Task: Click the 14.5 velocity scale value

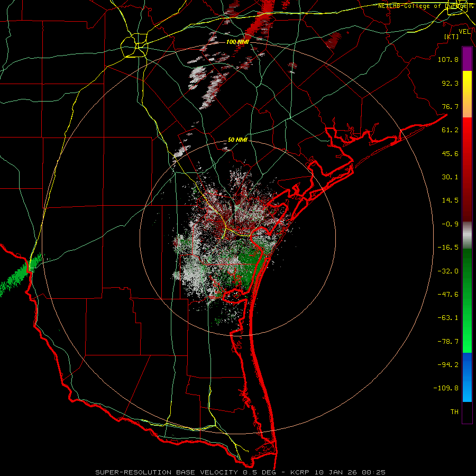Action: (x=450, y=200)
